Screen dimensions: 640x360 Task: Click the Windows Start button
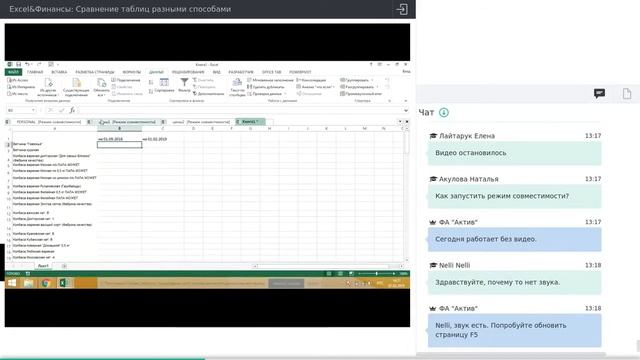12,283
